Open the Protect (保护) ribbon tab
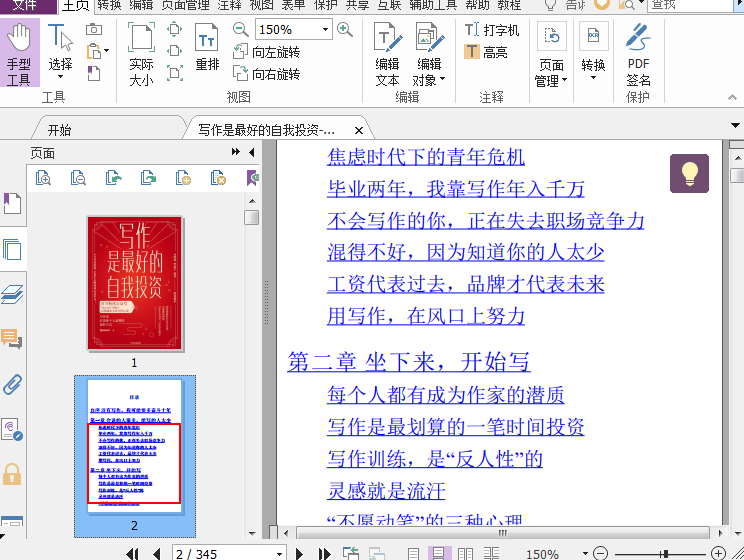Image resolution: width=744 pixels, height=560 pixels. tap(326, 5)
